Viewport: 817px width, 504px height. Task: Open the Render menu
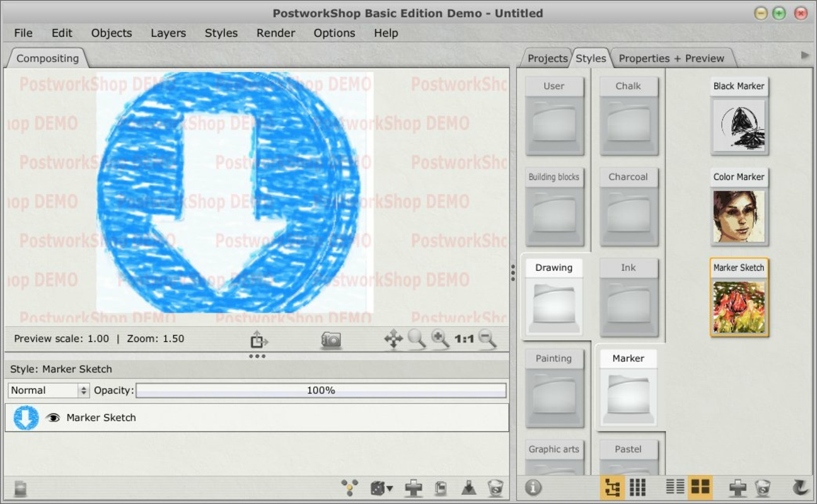(x=275, y=33)
